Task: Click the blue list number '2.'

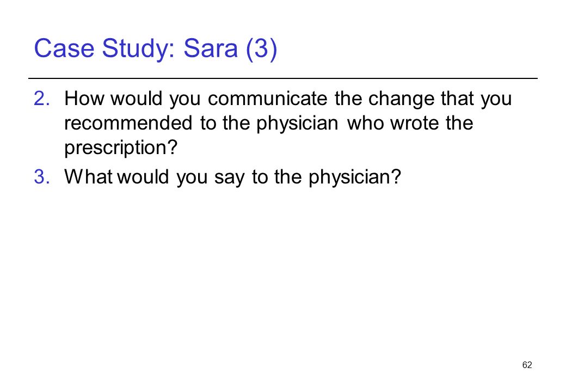Action: 42,98
